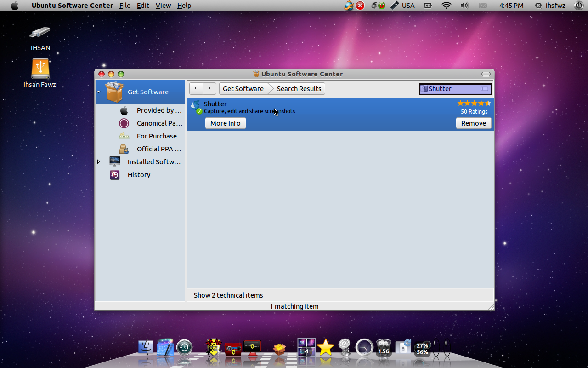Open the light switch dock icon
Screen dimensions: 588x368
(x=403, y=347)
